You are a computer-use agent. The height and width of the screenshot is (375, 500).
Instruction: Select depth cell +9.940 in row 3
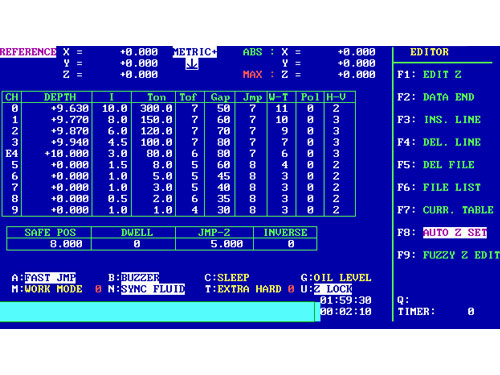(70, 142)
